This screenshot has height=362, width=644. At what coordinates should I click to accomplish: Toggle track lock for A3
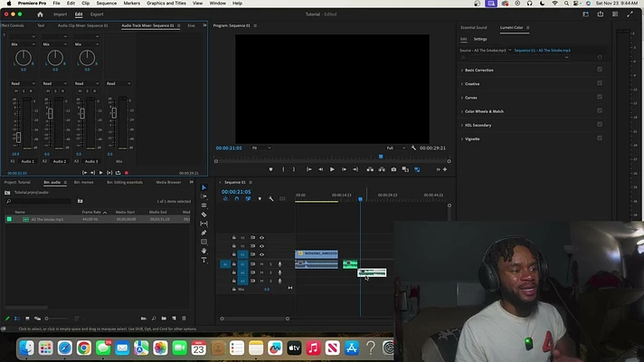(234, 281)
